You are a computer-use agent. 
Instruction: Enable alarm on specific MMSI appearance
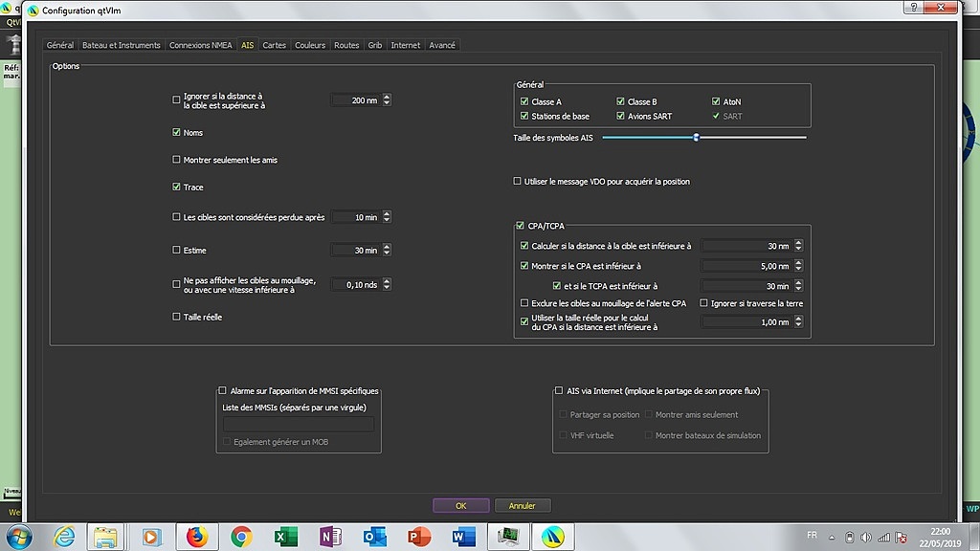pyautogui.click(x=222, y=390)
